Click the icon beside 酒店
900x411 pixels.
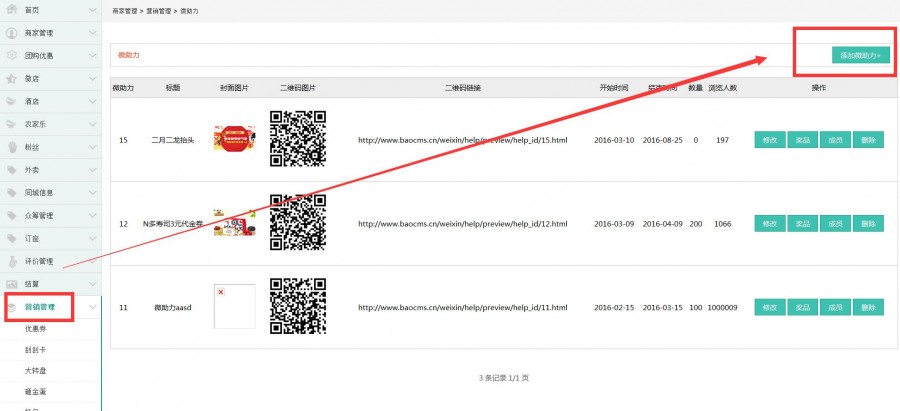pos(11,101)
